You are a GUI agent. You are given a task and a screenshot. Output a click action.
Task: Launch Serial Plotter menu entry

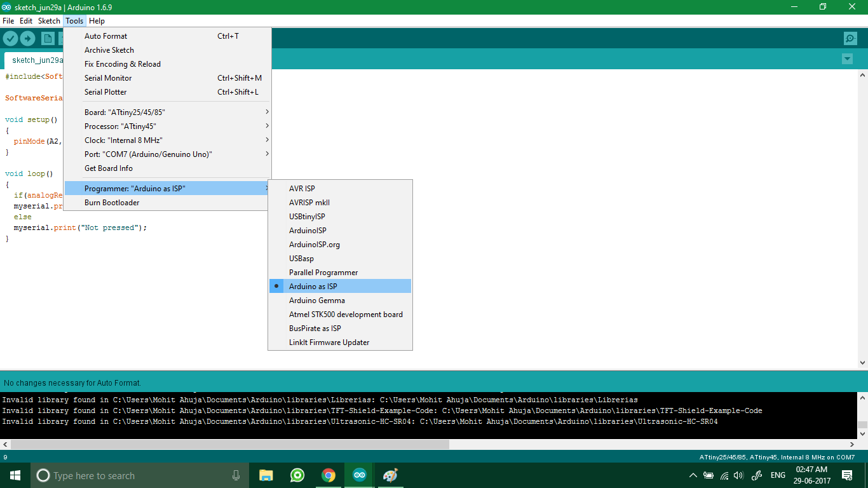(x=168, y=92)
